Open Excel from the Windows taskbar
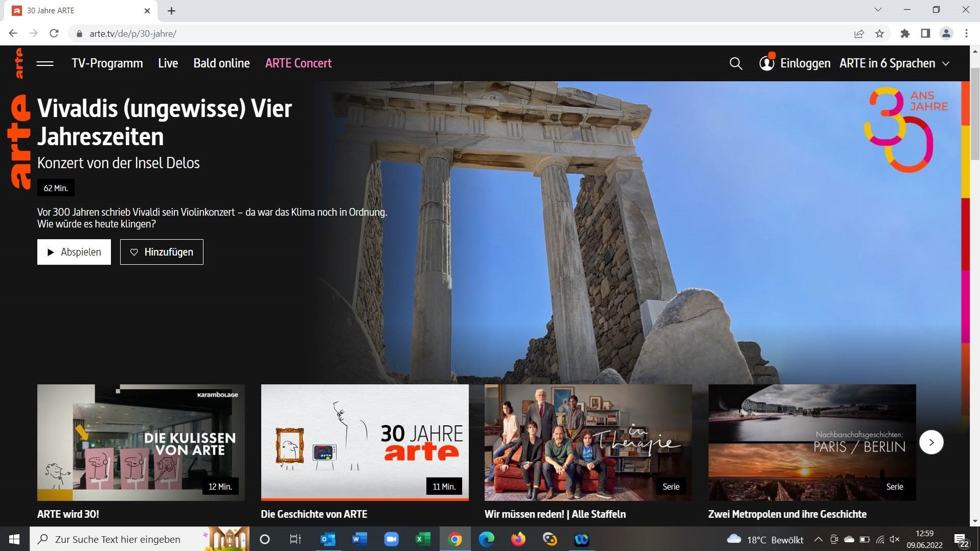Screen dimensions: 980x551 click(x=423, y=539)
